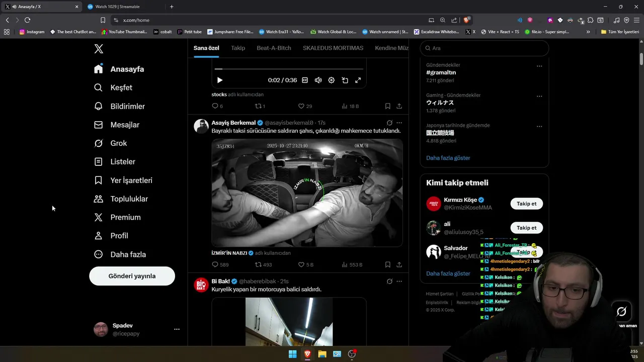Switch to Sana özel tab
This screenshot has height=362, width=644.
pyautogui.click(x=206, y=48)
